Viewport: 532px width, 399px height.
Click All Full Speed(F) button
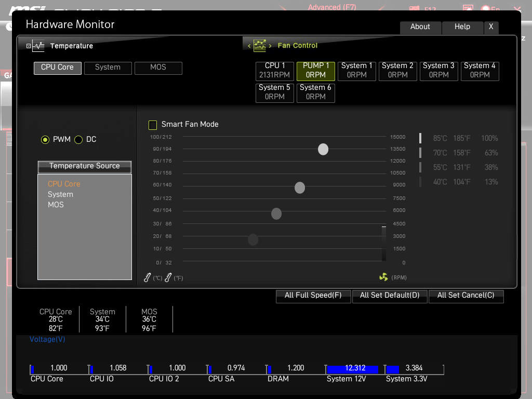click(313, 296)
